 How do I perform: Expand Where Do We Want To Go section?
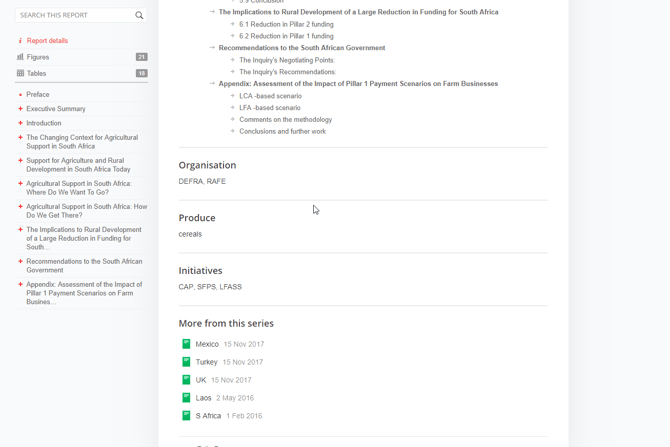(20, 183)
